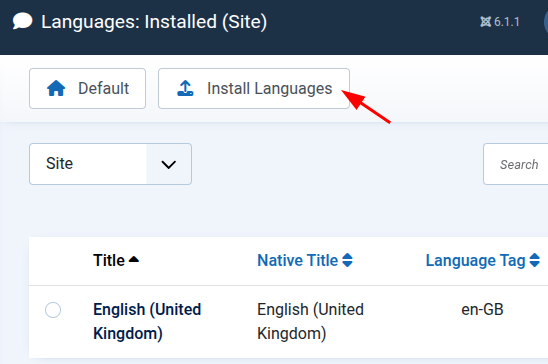Sort the table by the Title column
This screenshot has height=364, width=548.
tap(116, 261)
